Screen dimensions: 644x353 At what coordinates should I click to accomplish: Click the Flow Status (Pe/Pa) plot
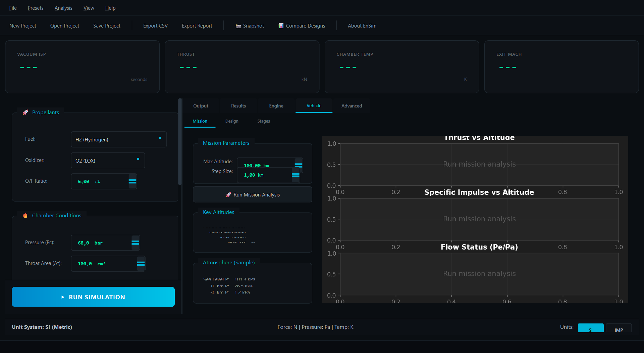pyautogui.click(x=479, y=274)
